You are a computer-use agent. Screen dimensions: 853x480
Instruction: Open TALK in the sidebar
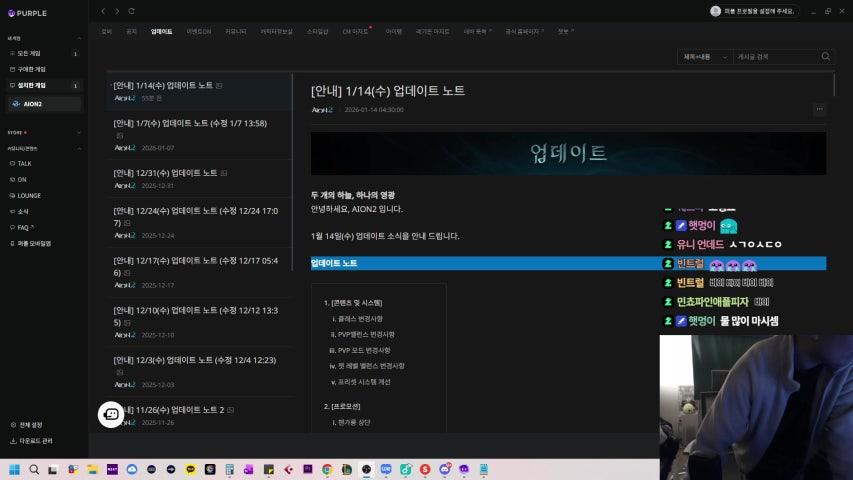(24, 163)
